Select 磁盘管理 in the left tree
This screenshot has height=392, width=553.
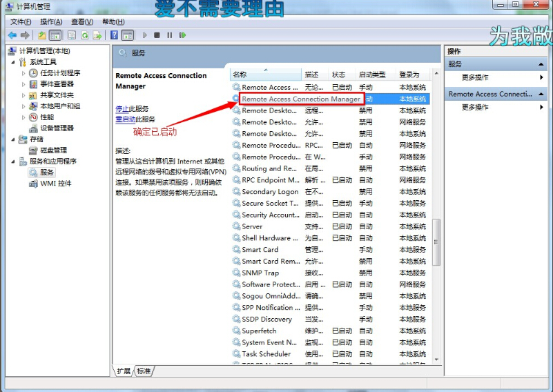(x=52, y=150)
